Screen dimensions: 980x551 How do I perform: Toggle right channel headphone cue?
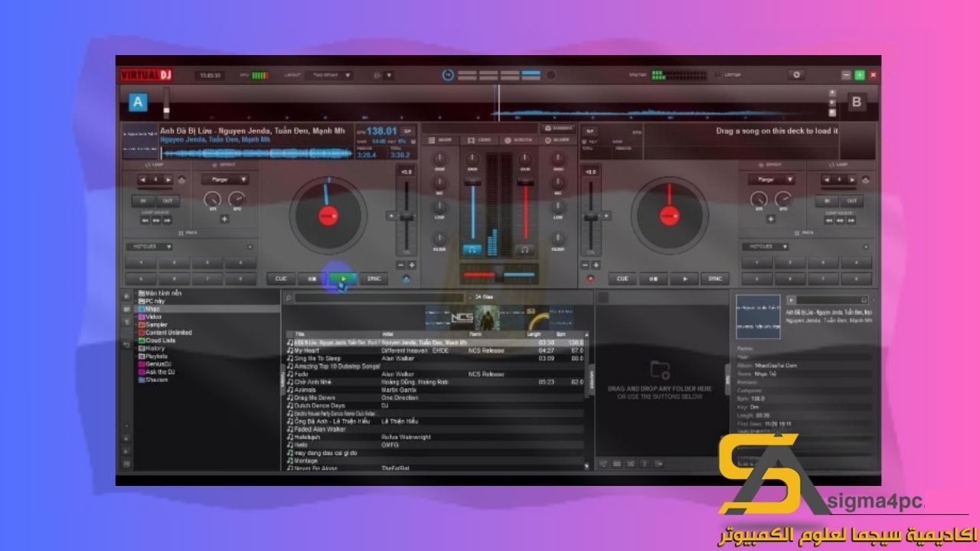pyautogui.click(x=524, y=249)
